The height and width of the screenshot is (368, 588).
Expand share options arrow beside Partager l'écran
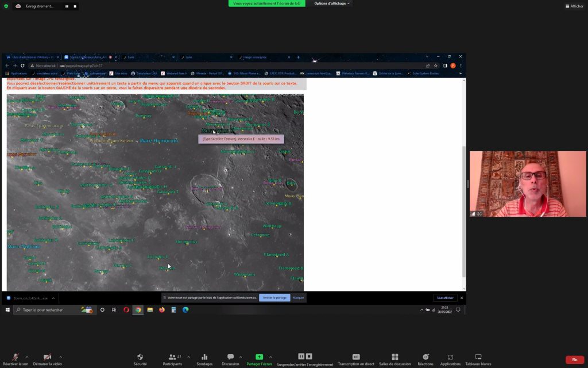[x=270, y=356]
